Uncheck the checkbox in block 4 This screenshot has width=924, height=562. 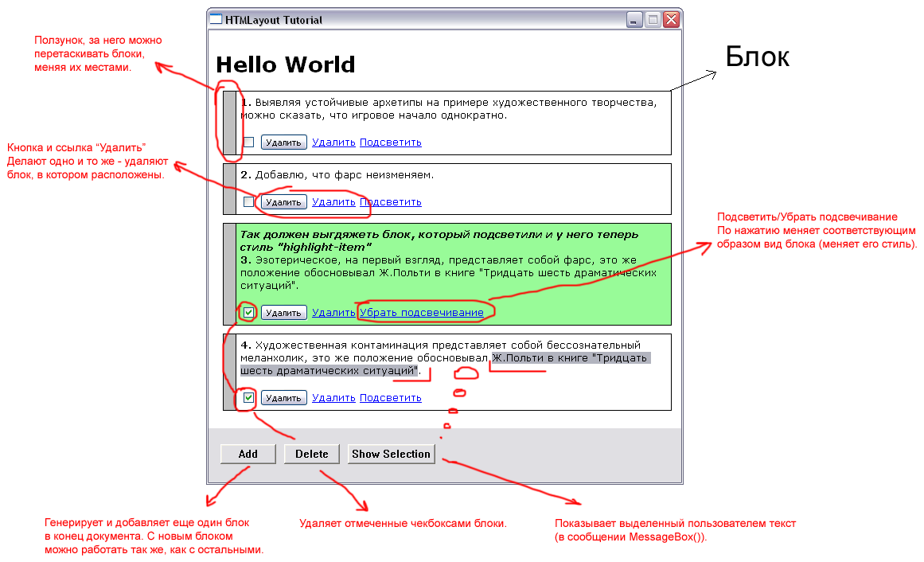point(249,398)
